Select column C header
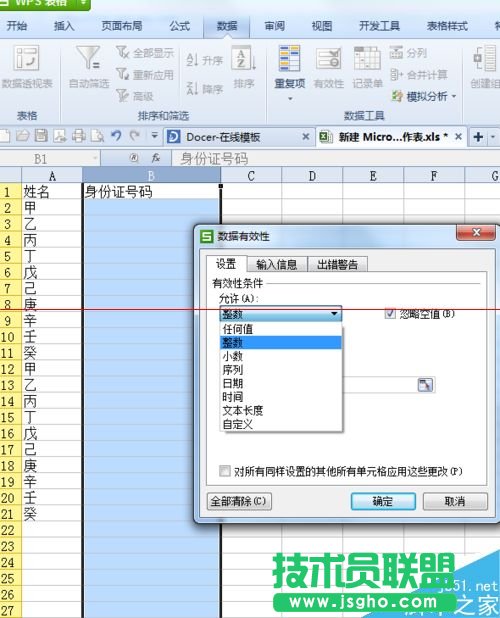This screenshot has height=618, width=500. (x=251, y=175)
